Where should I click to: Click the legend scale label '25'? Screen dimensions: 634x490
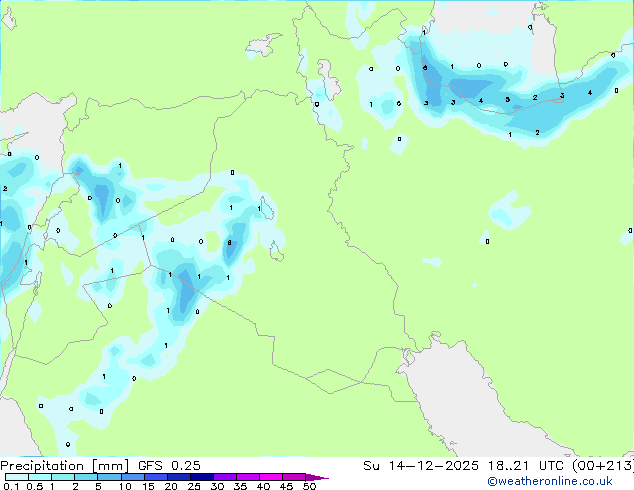194,486
